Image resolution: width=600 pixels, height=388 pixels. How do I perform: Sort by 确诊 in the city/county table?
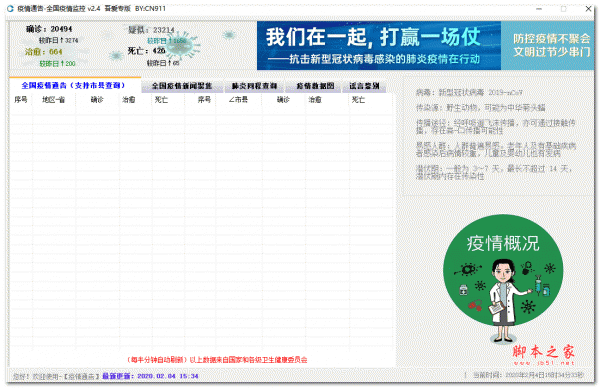[x=283, y=100]
